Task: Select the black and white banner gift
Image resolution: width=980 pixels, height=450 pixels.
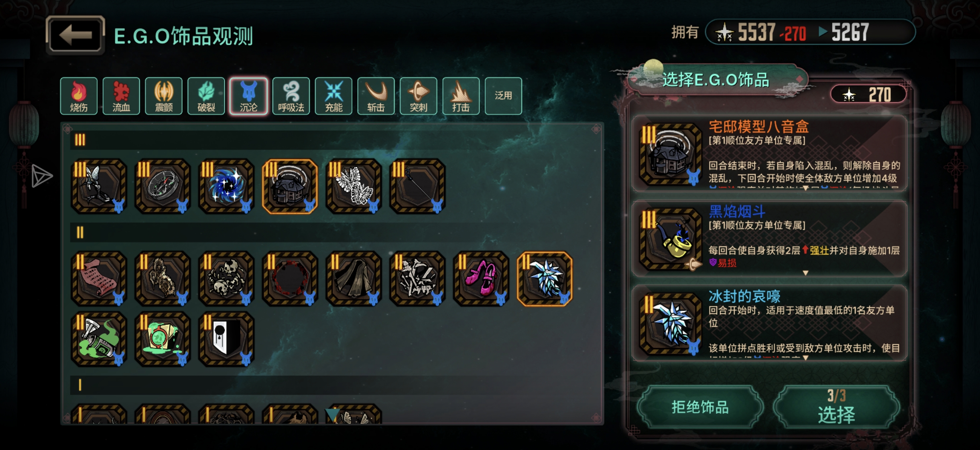Action: [x=226, y=339]
